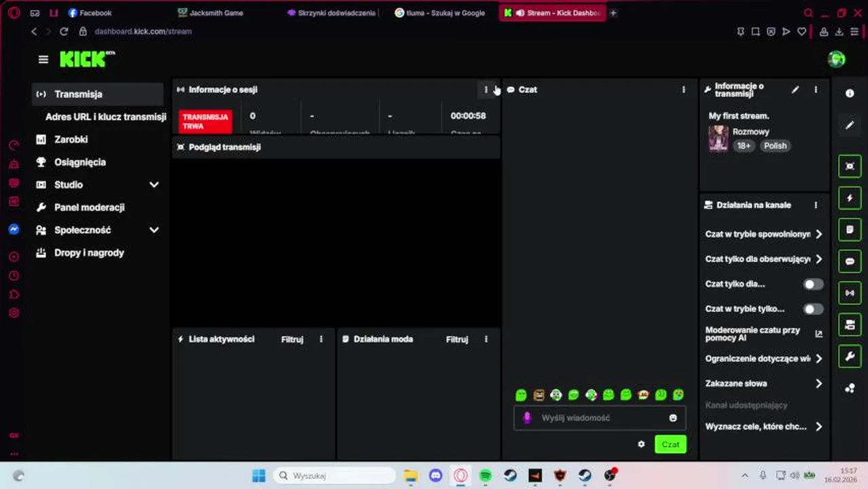This screenshot has height=489, width=868.
Task: Open Spotify from the taskbar
Action: pos(485,475)
